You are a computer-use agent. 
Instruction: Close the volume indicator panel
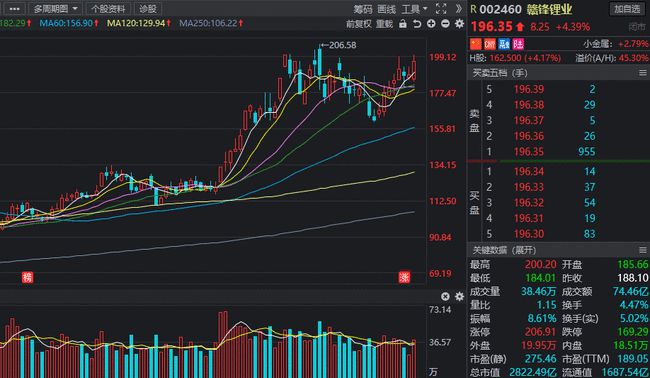tap(445, 296)
